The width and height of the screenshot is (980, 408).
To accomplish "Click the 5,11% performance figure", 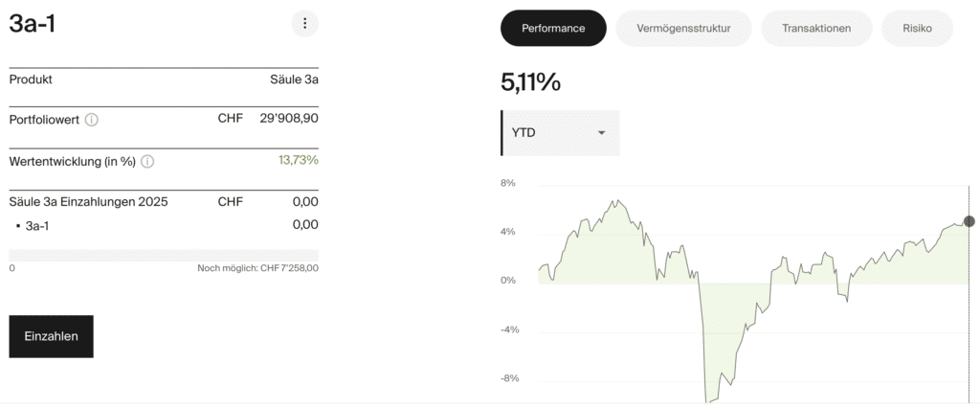I will (530, 82).
